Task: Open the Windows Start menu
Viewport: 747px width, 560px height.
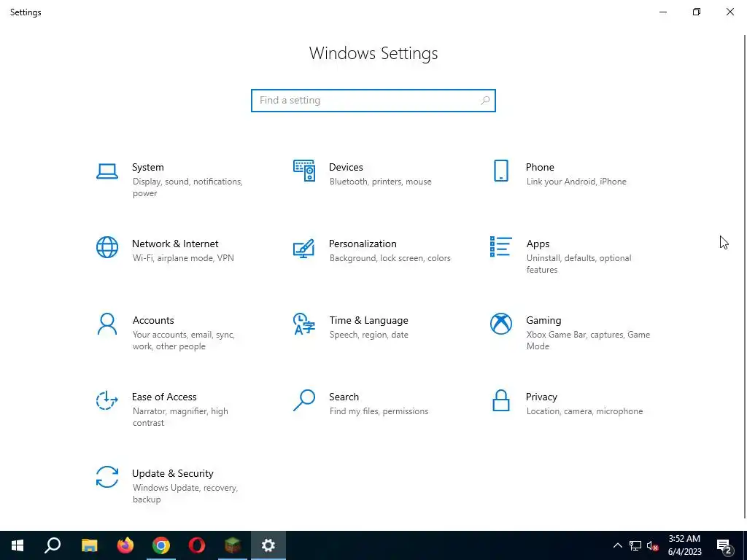Action: [18, 545]
